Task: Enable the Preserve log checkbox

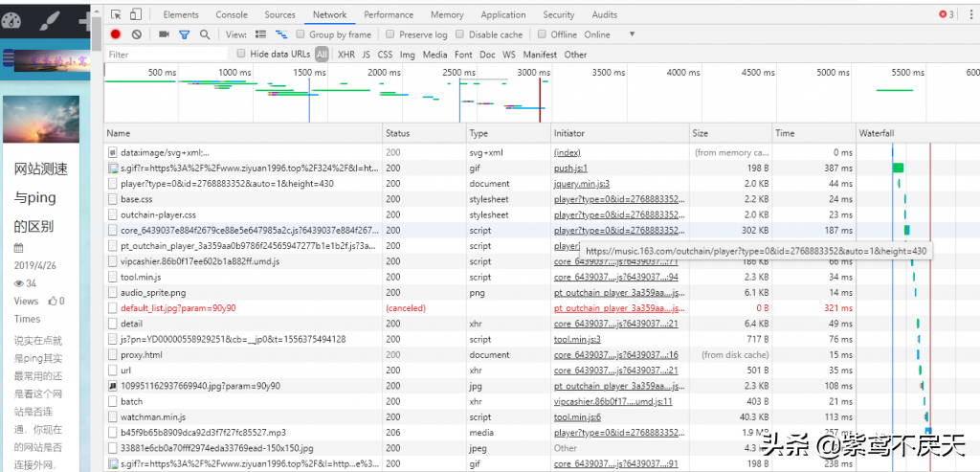Action: click(x=390, y=34)
